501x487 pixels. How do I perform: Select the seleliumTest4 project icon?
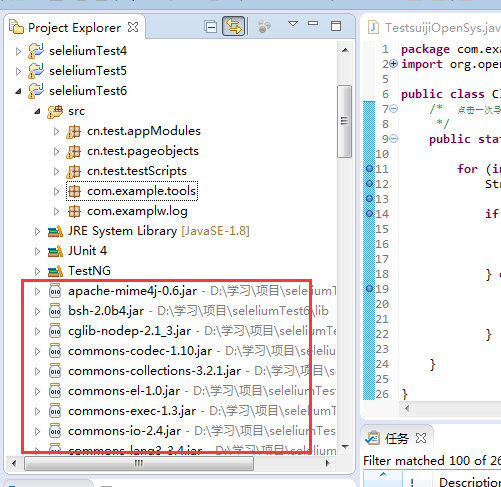pyautogui.click(x=36, y=51)
